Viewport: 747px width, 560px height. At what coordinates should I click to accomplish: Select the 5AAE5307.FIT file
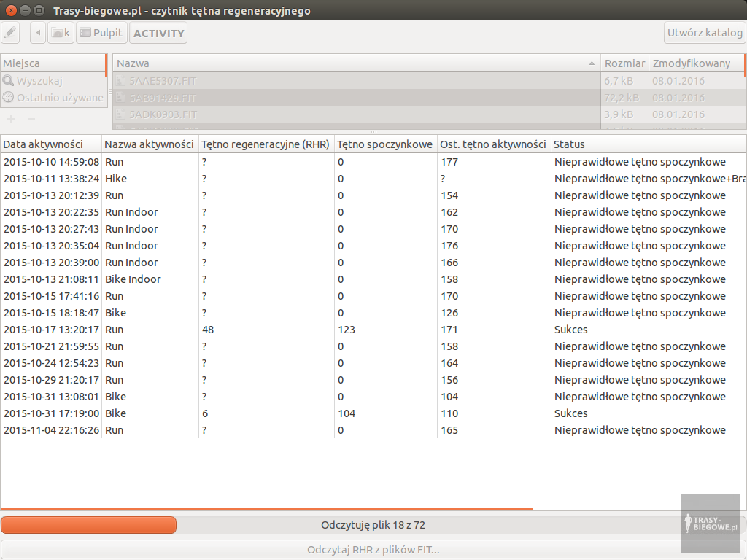click(163, 81)
